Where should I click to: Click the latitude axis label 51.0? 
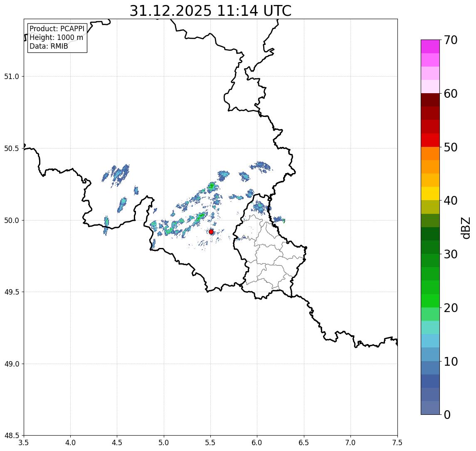pos(12,77)
